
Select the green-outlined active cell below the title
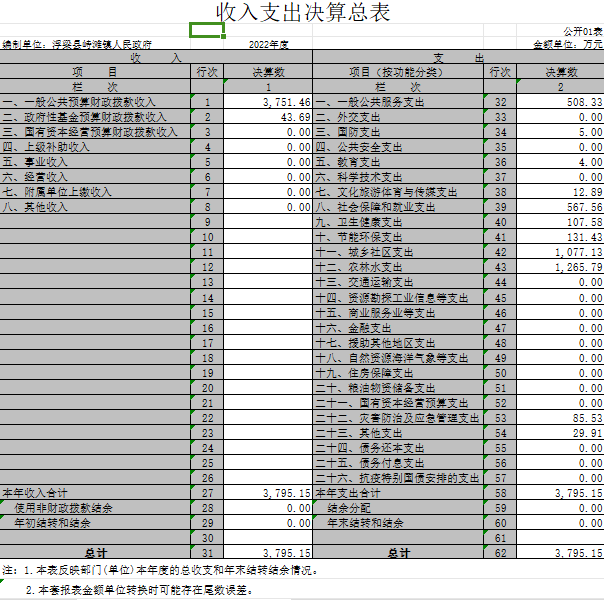point(206,30)
